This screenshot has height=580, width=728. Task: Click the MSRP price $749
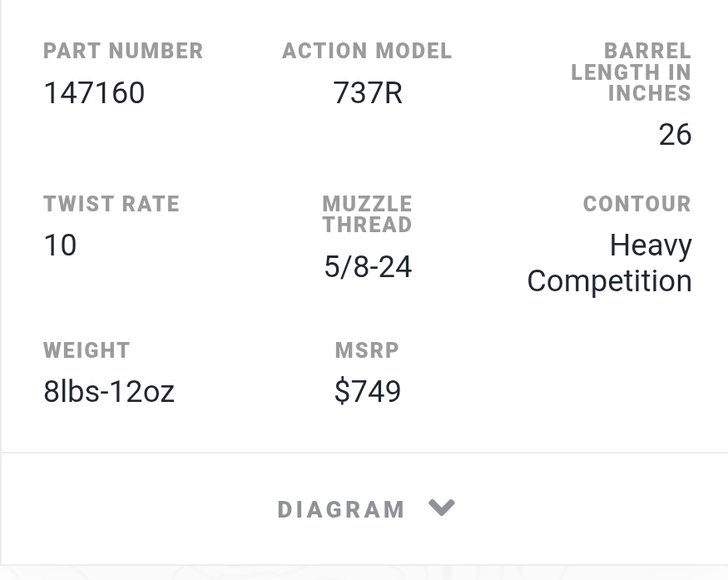point(367,391)
